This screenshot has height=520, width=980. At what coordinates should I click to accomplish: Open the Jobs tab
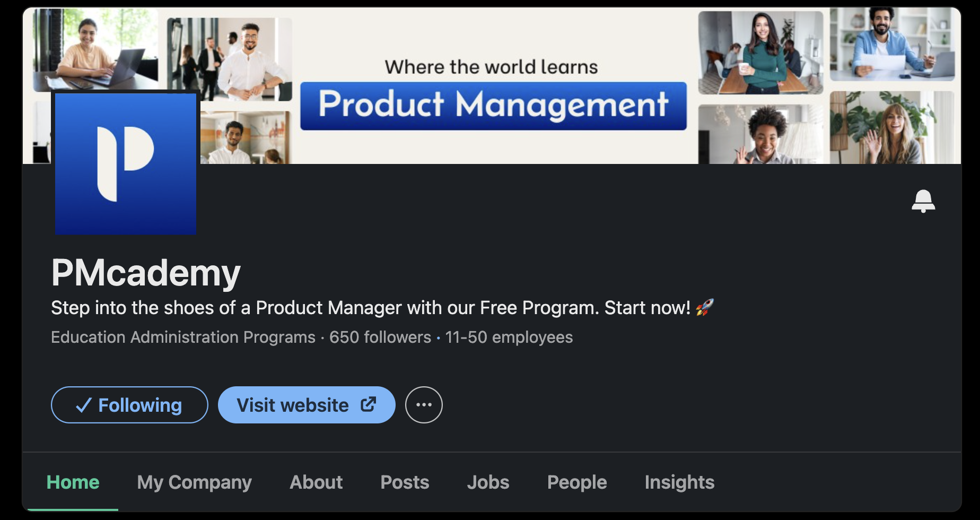(x=488, y=482)
